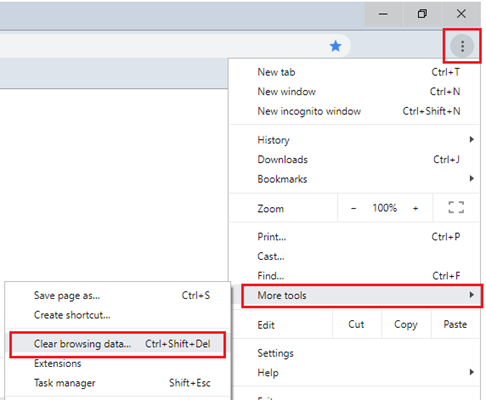Click Paste in the Edit row

455,324
